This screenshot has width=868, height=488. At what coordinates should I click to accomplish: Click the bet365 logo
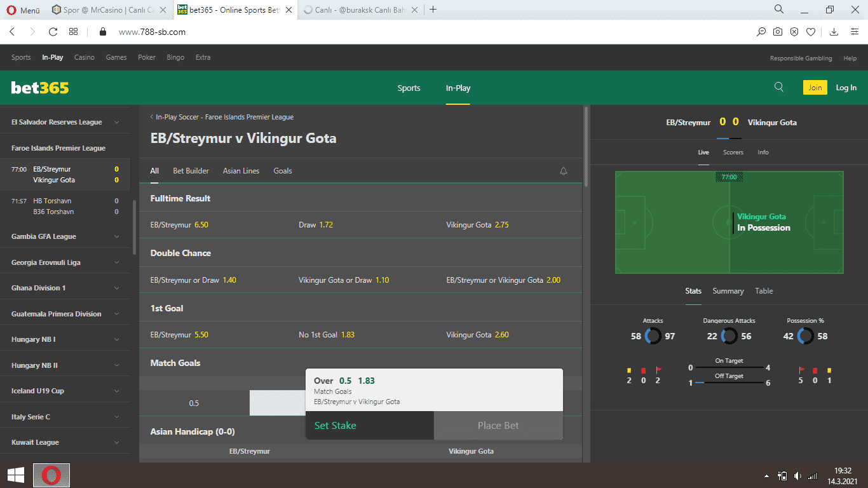[x=40, y=88]
